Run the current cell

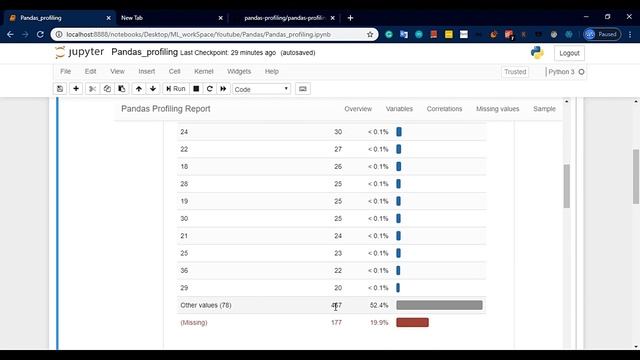(x=176, y=89)
